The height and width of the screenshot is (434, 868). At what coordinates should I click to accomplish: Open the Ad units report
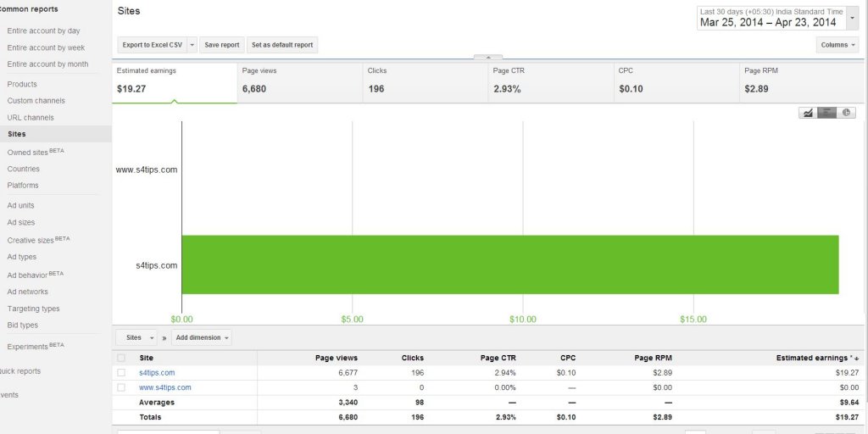coord(20,205)
